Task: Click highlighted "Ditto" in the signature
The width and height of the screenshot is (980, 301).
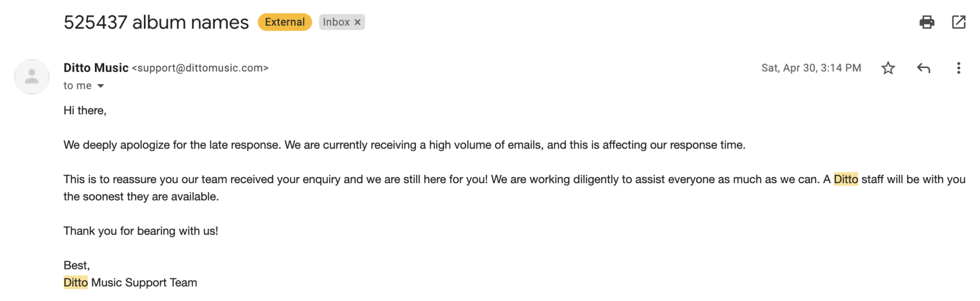Action: click(76, 282)
